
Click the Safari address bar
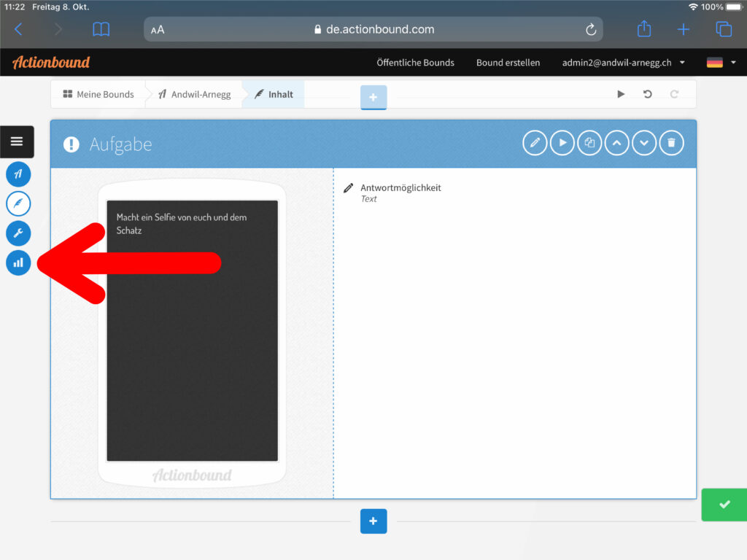tap(373, 29)
